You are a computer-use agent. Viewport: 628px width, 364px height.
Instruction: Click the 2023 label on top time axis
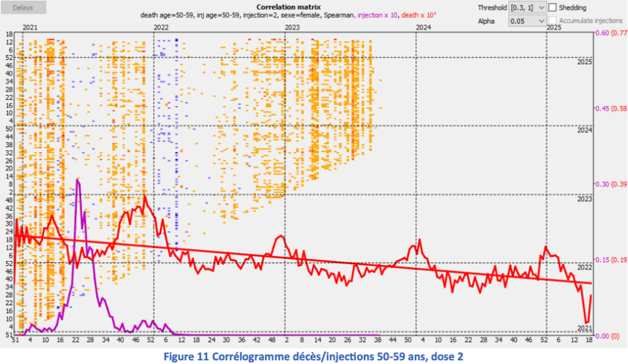[292, 28]
